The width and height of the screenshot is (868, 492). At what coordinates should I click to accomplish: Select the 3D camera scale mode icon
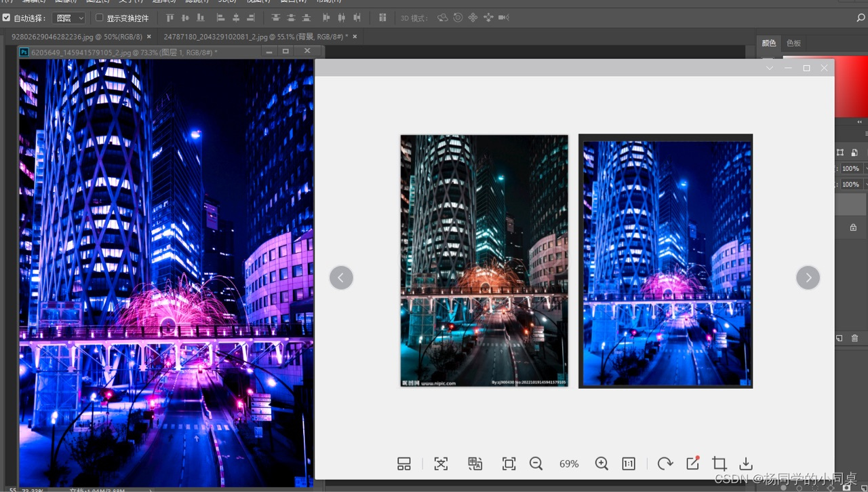[504, 18]
